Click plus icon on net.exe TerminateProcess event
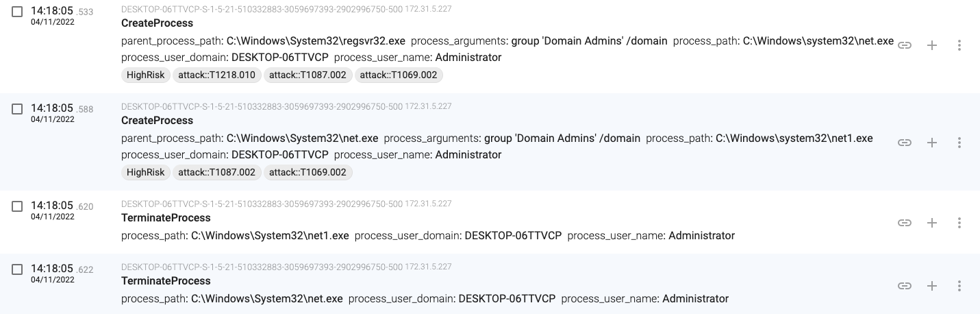 931,286
